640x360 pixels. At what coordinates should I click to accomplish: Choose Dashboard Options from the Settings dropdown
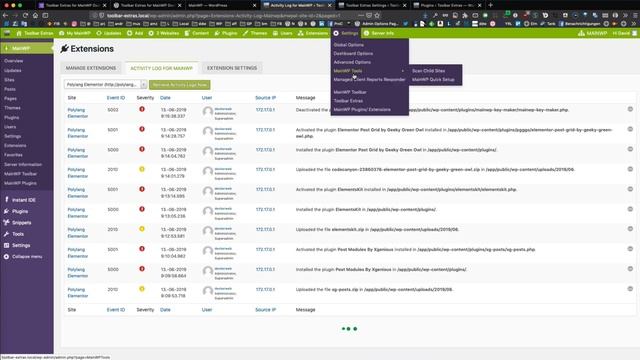(353, 53)
